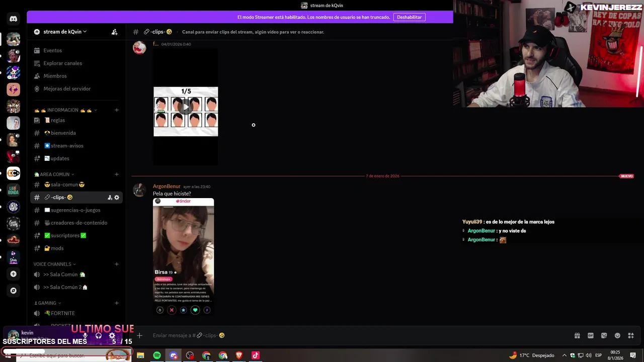The image size is (644, 362).
Task: Open the GIF picker
Action: click(x=591, y=335)
